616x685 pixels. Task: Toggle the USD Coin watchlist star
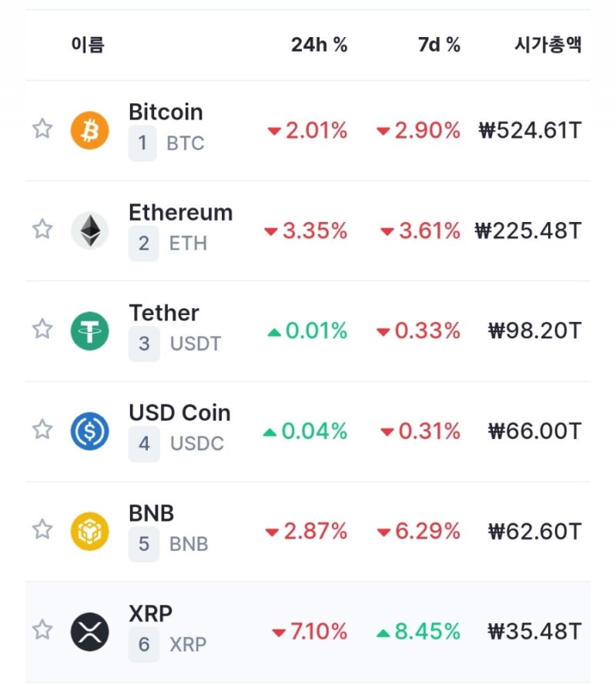42,429
